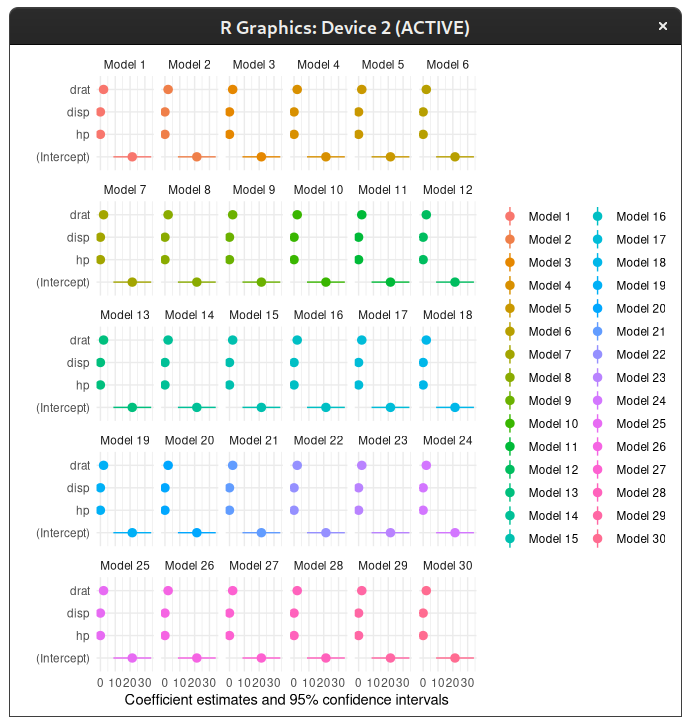Click the Model 15 legend key marker

(510, 538)
